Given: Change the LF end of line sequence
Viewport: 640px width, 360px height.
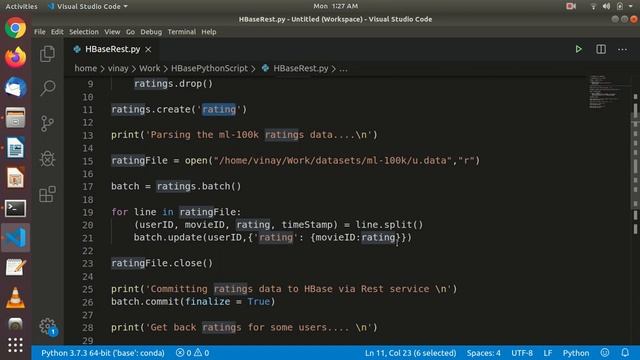Looking at the screenshot, I should [547, 353].
